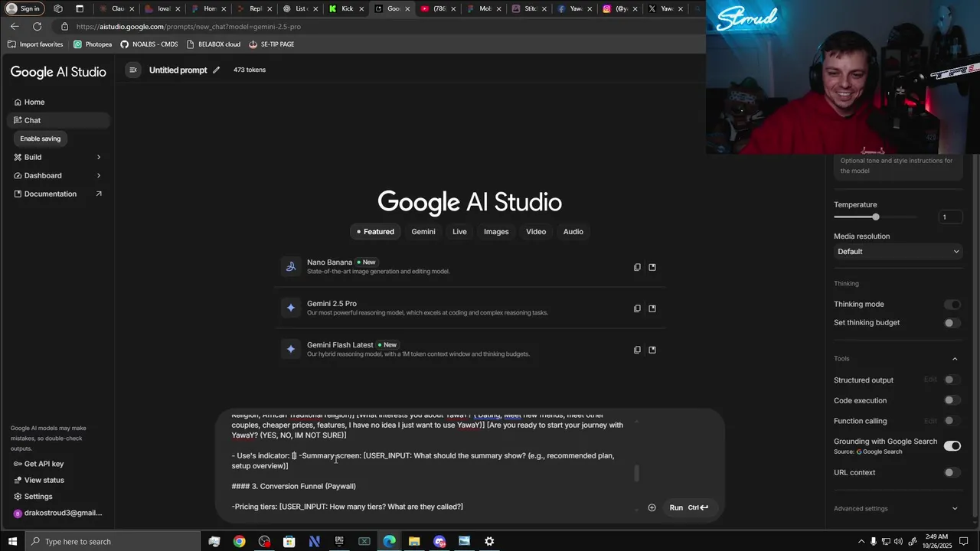Viewport: 980px width, 551px height.
Task: Adjust the Temperature slider handle
Action: click(x=876, y=217)
